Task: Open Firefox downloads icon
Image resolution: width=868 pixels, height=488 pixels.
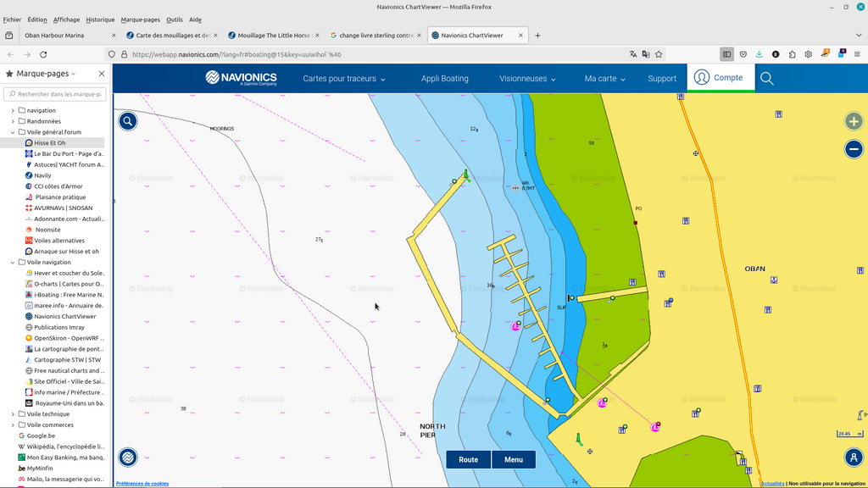Action: (x=759, y=54)
